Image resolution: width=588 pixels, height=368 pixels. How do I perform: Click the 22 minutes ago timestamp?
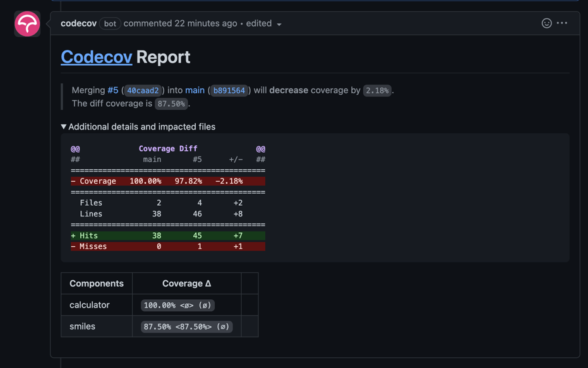click(x=206, y=23)
